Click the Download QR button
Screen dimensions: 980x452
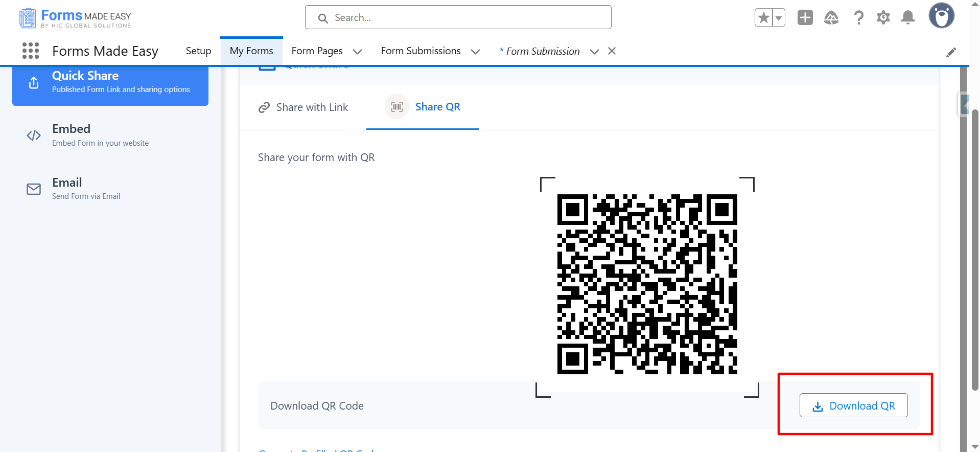click(853, 405)
